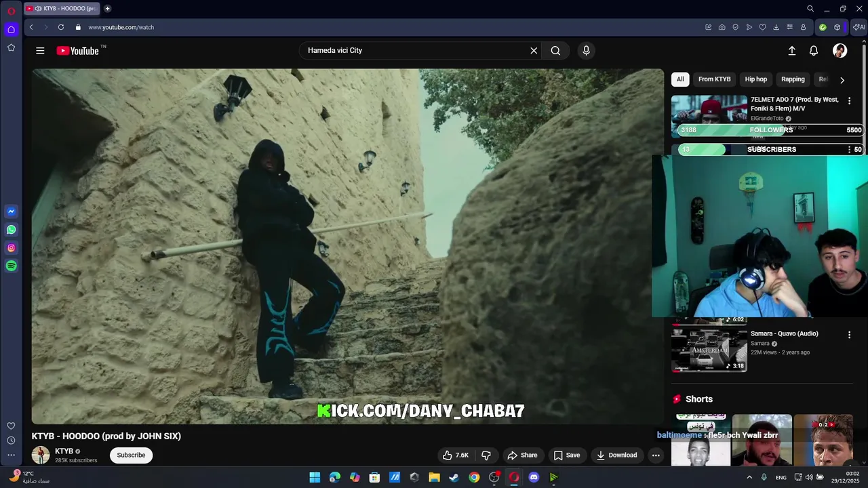Save the video to a playlist
The image size is (868, 488).
point(566,455)
